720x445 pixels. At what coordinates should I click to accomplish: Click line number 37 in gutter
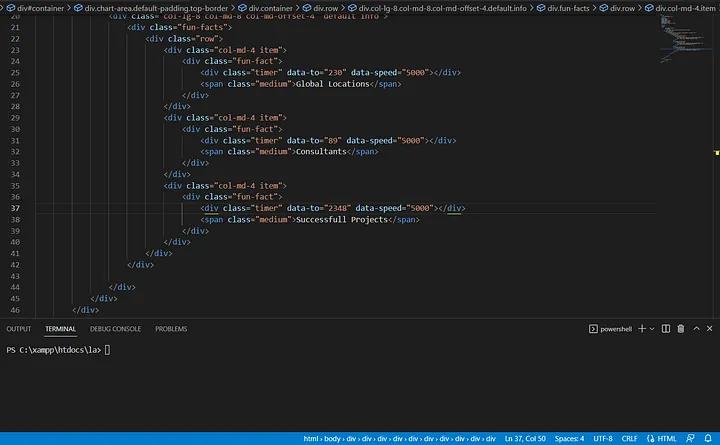click(x=15, y=208)
